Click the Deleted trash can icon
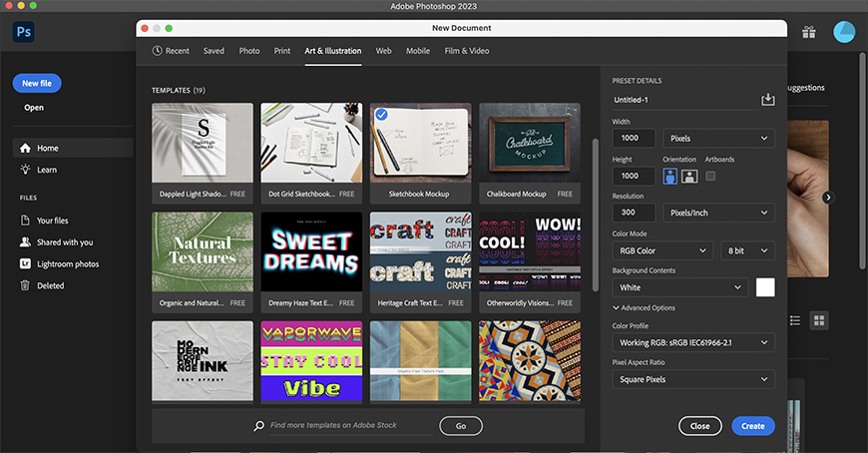The width and height of the screenshot is (868, 453). pyautogui.click(x=25, y=285)
